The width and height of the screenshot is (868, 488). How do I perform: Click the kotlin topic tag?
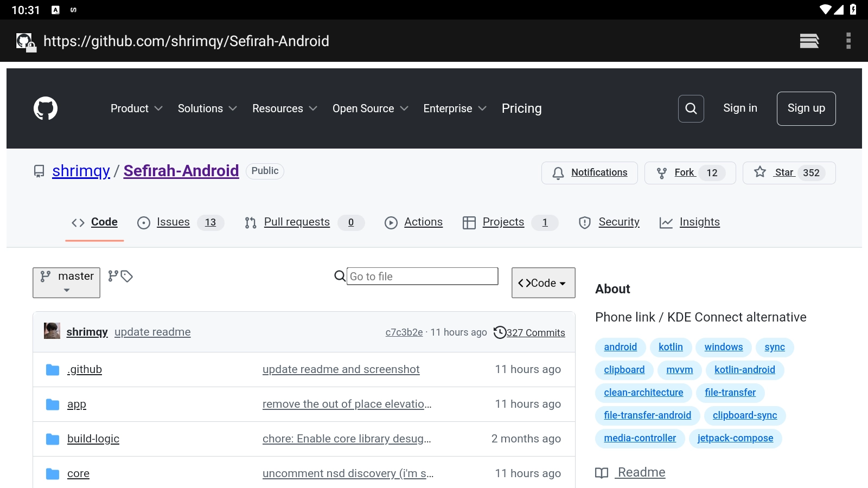[x=671, y=347]
